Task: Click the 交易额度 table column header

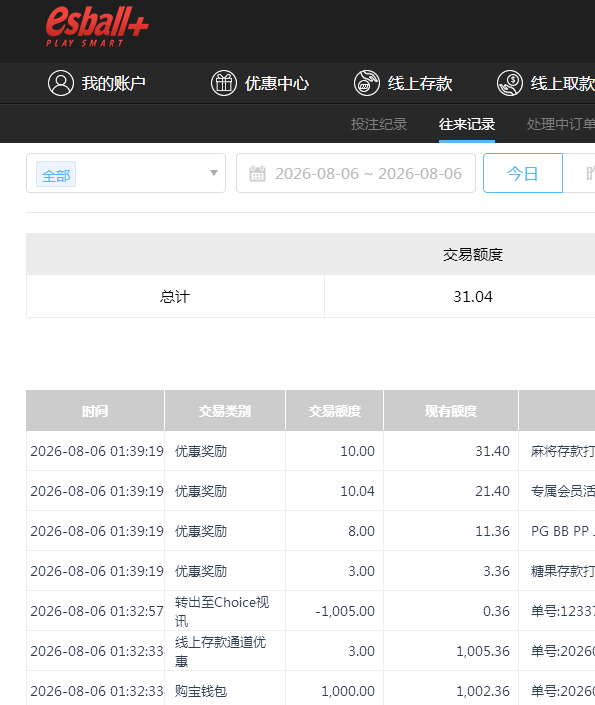Action: 334,411
